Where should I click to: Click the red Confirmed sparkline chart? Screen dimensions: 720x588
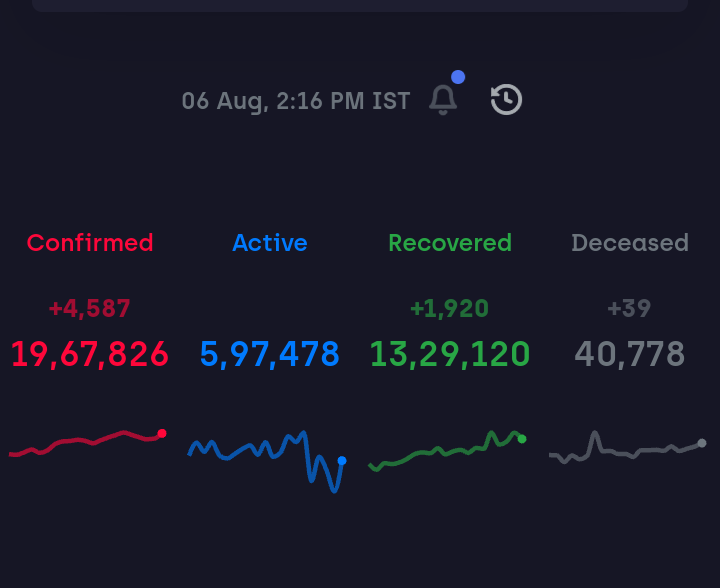pyautogui.click(x=88, y=443)
